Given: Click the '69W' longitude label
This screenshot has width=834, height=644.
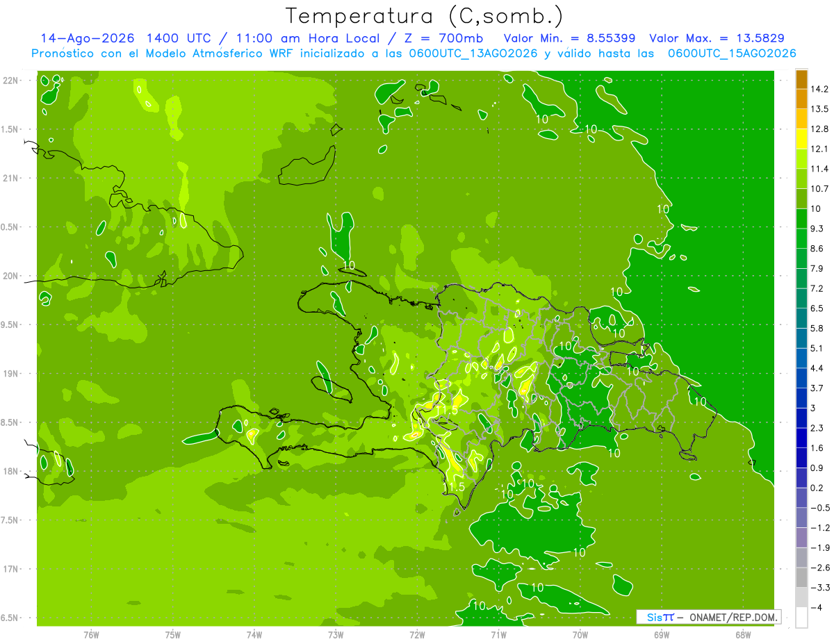Looking at the screenshot, I should pos(662,634).
